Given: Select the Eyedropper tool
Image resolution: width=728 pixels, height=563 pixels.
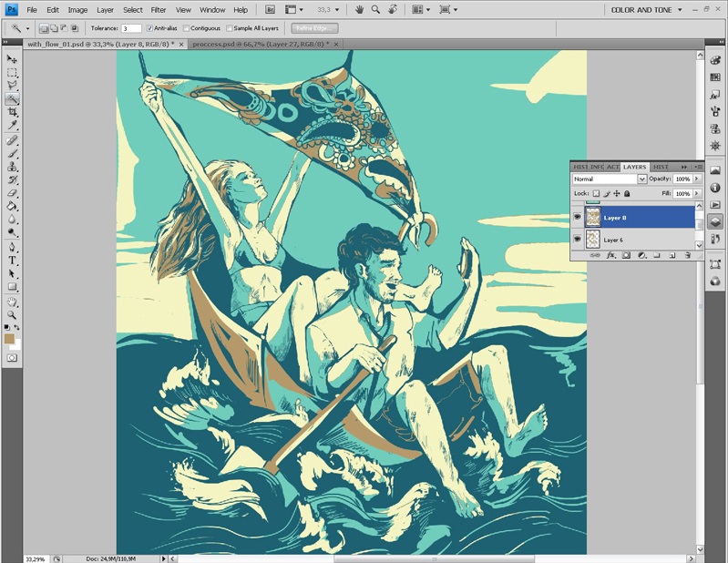Looking at the screenshot, I should (12, 125).
